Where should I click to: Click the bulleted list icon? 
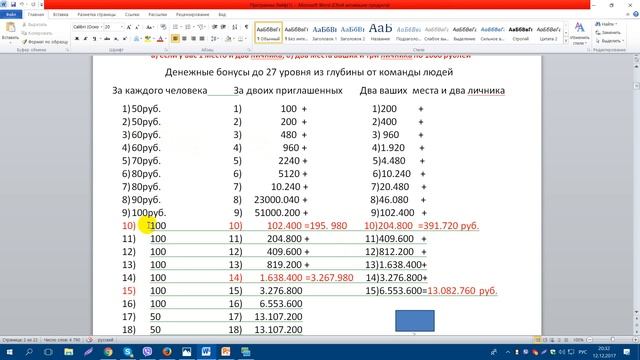[176, 27]
